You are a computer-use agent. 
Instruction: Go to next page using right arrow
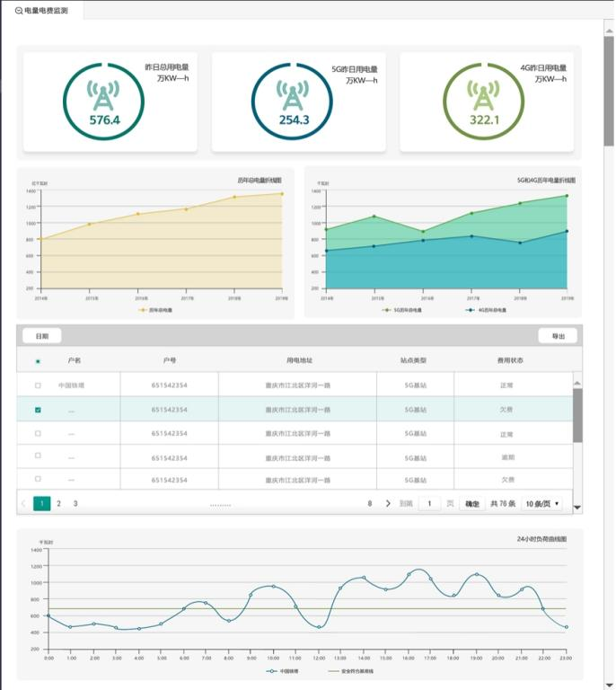click(x=388, y=503)
